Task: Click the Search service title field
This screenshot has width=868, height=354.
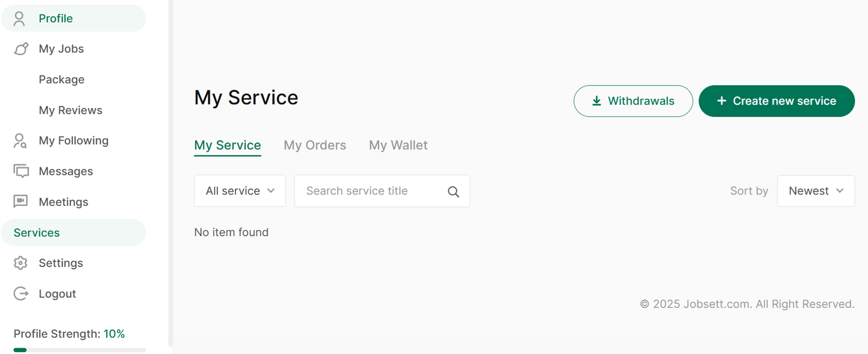Action: [382, 191]
